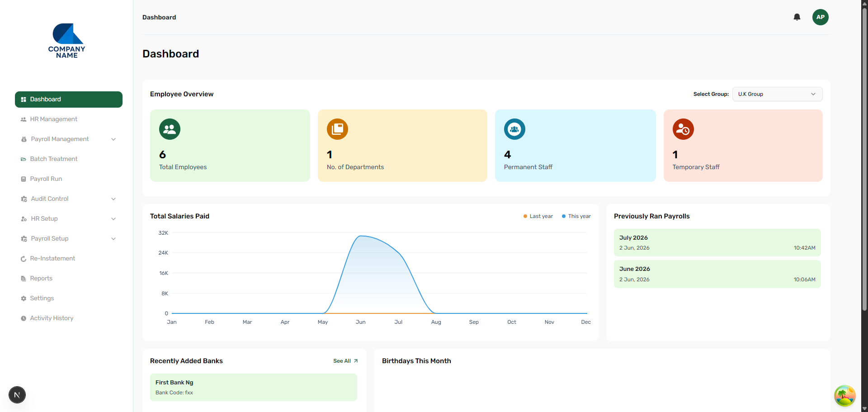Click the Batch Treatment icon
868x412 pixels.
click(x=24, y=159)
